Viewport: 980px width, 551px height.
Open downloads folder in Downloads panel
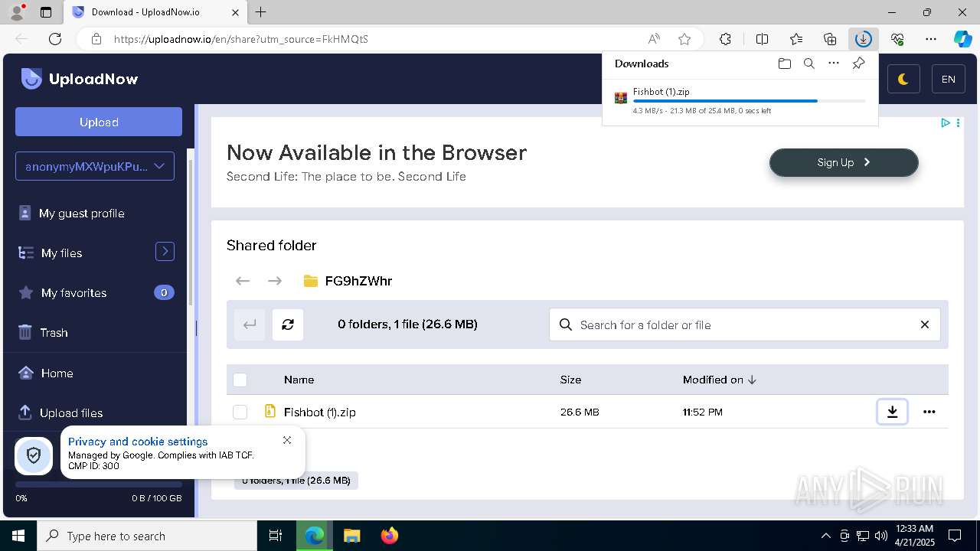(784, 64)
